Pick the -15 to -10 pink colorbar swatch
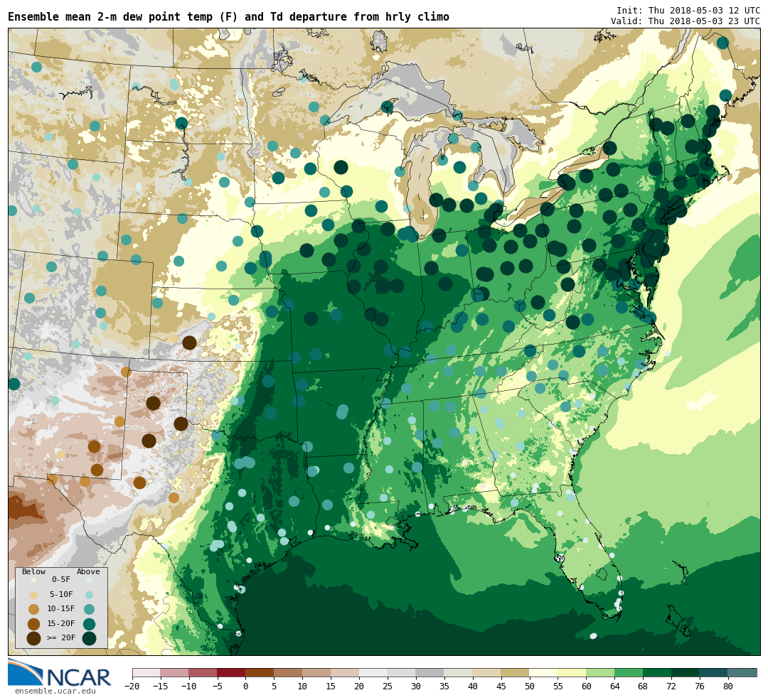This screenshot has height=700, width=768. pyautogui.click(x=175, y=673)
